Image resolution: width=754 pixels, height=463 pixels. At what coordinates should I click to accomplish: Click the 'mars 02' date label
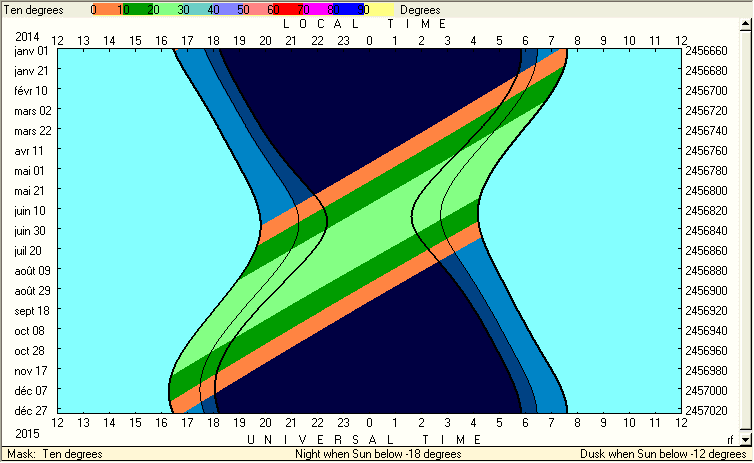tap(33, 111)
